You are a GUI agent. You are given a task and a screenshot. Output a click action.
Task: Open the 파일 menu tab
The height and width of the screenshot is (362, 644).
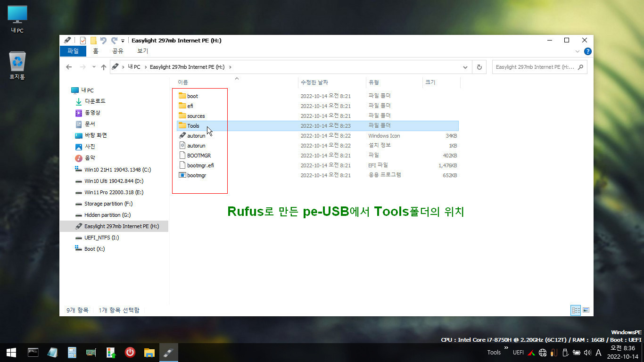(x=73, y=51)
